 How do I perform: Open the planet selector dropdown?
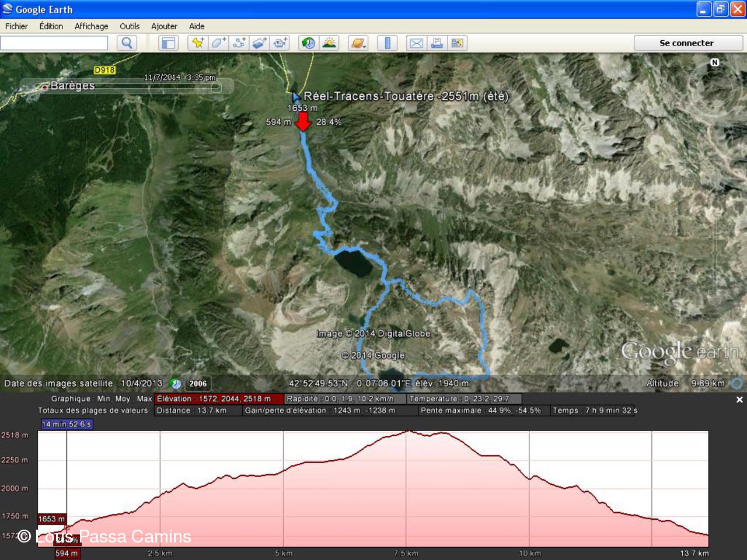(x=358, y=43)
